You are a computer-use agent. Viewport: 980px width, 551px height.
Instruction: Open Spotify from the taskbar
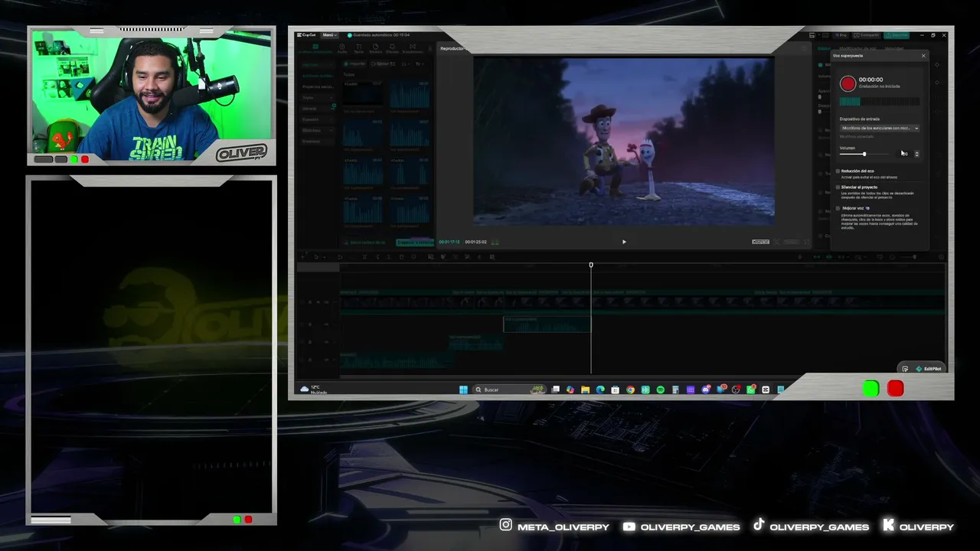661,390
